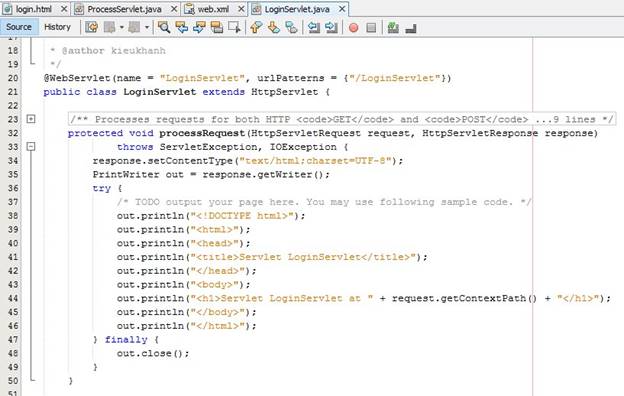Click line number 44 in gutter
624x396 pixels.
click(13, 298)
